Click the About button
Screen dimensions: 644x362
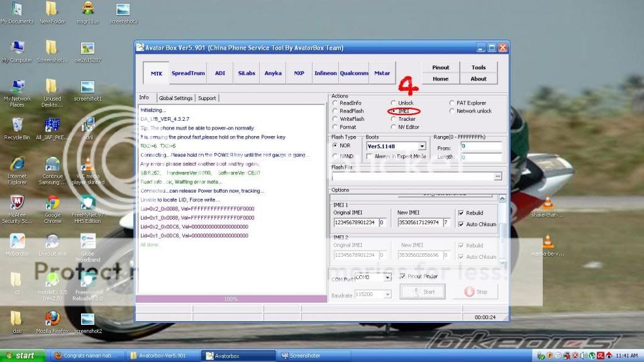(x=479, y=79)
